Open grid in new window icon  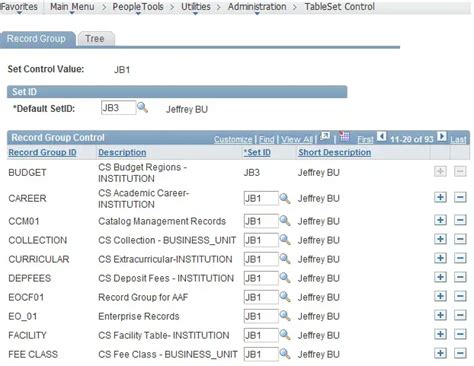click(325, 136)
